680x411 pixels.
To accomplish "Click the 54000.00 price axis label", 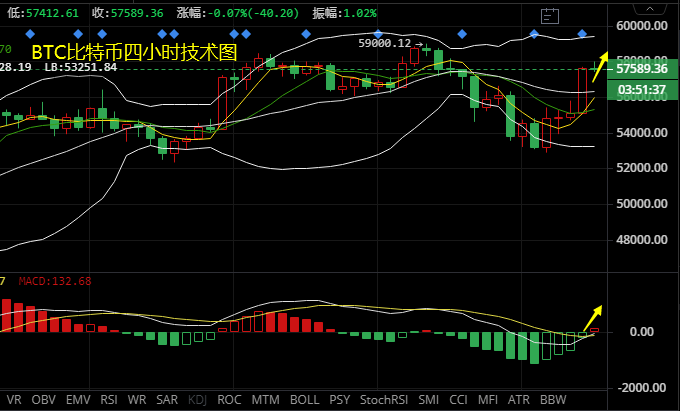I will point(642,133).
